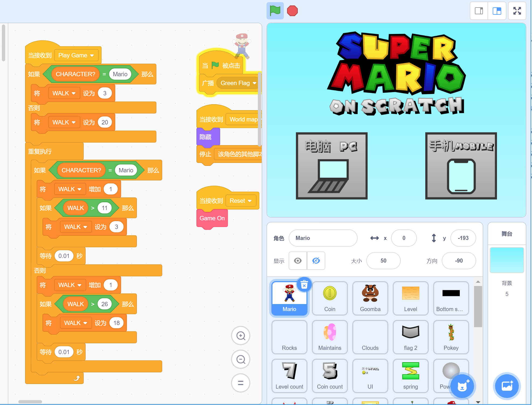Open the Reset message dropdown
Viewport: 532px width, 405px height.
241,201
